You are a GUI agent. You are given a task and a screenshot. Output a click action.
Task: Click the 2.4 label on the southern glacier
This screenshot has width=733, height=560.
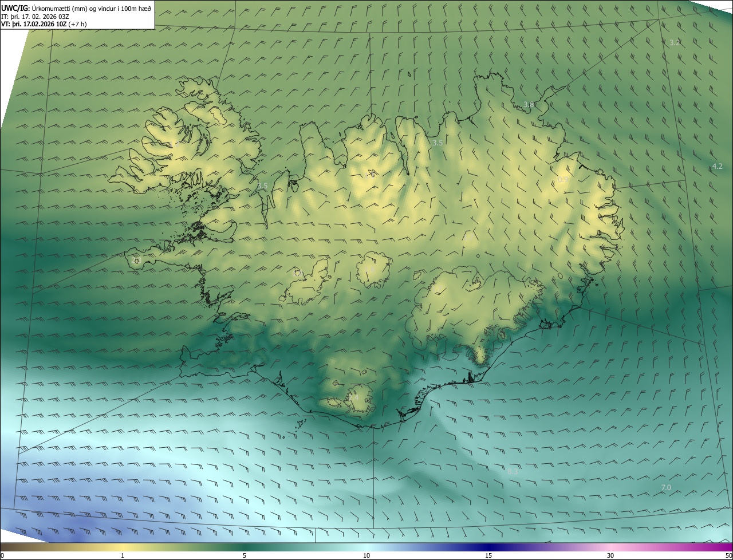coord(353,397)
